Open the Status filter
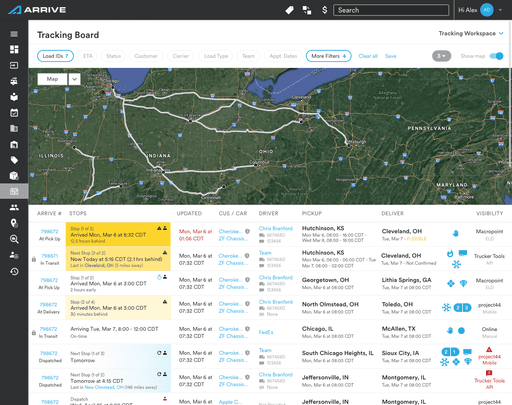The image size is (512, 405). pos(113,56)
